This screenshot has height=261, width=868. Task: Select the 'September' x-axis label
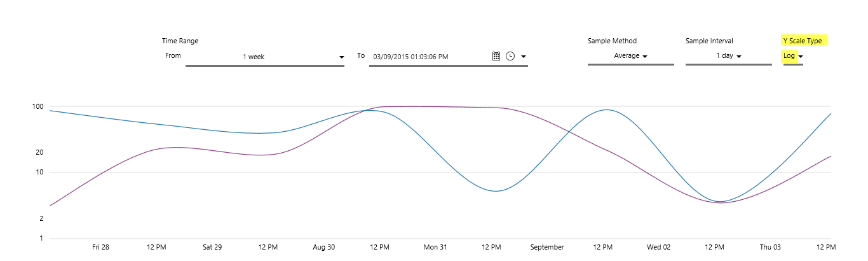pyautogui.click(x=547, y=247)
